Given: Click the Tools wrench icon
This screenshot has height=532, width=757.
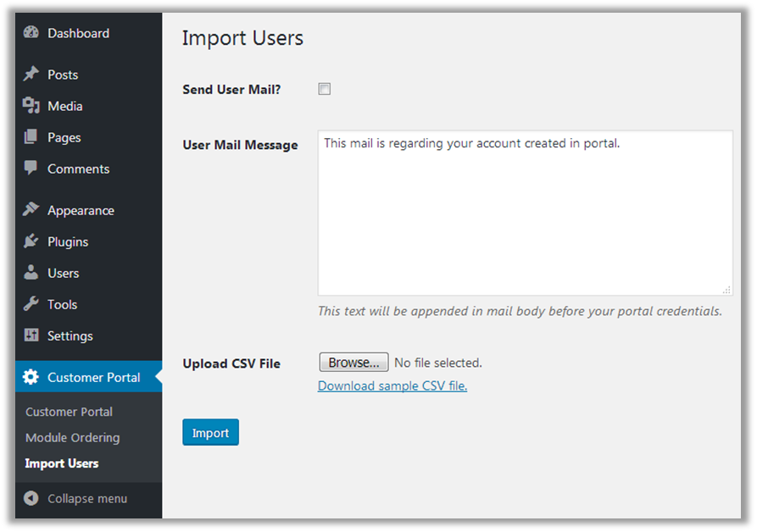Looking at the screenshot, I should pyautogui.click(x=31, y=304).
